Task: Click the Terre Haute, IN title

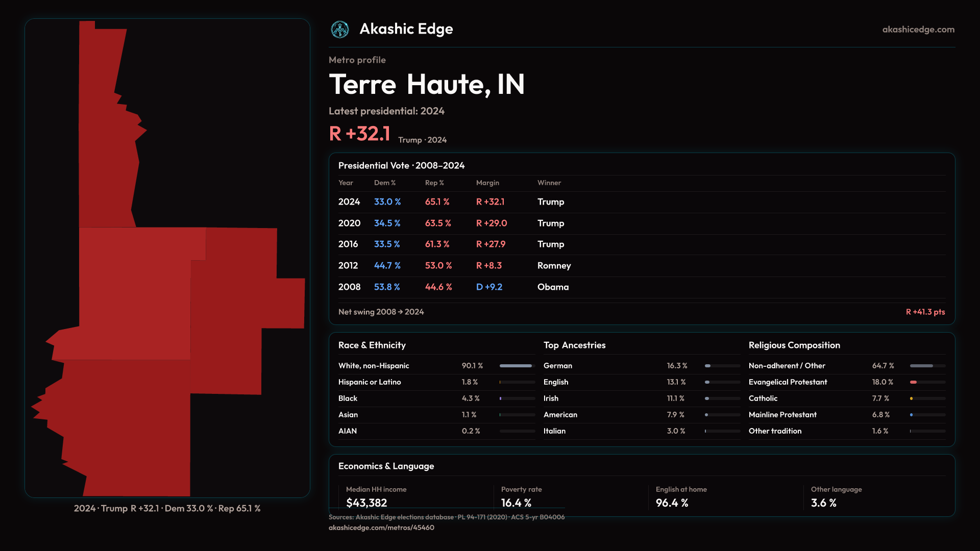Action: coord(427,84)
